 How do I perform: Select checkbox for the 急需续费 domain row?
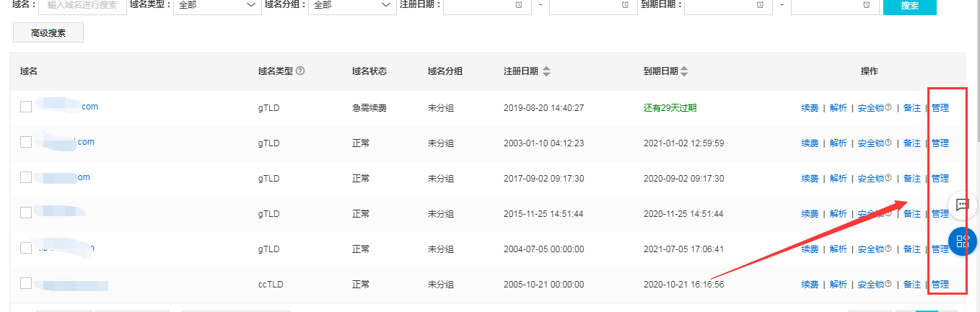pos(26,107)
